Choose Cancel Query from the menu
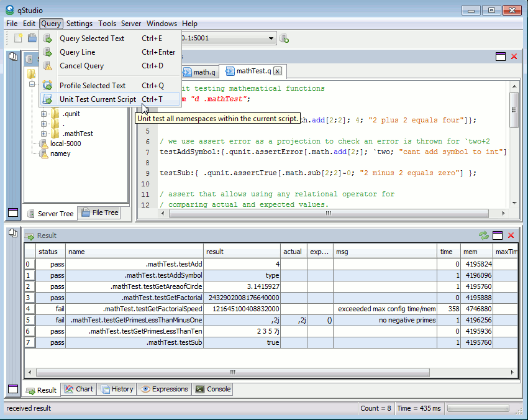The image size is (528, 420). click(x=111, y=66)
